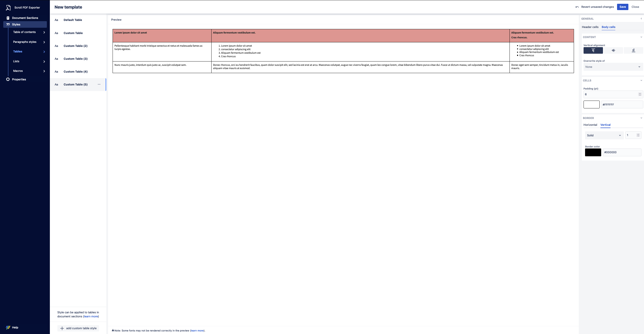Open the Overwrite style of dropdown
Image resolution: width=644 pixels, height=334 pixels.
(x=613, y=67)
